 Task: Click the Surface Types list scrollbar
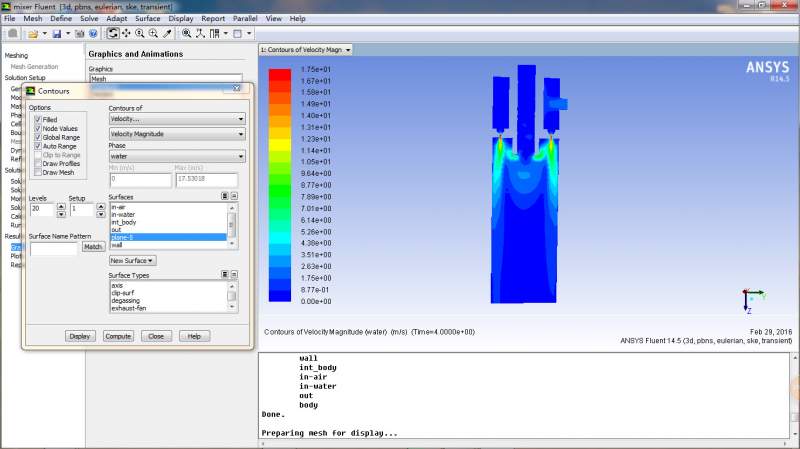[232, 296]
